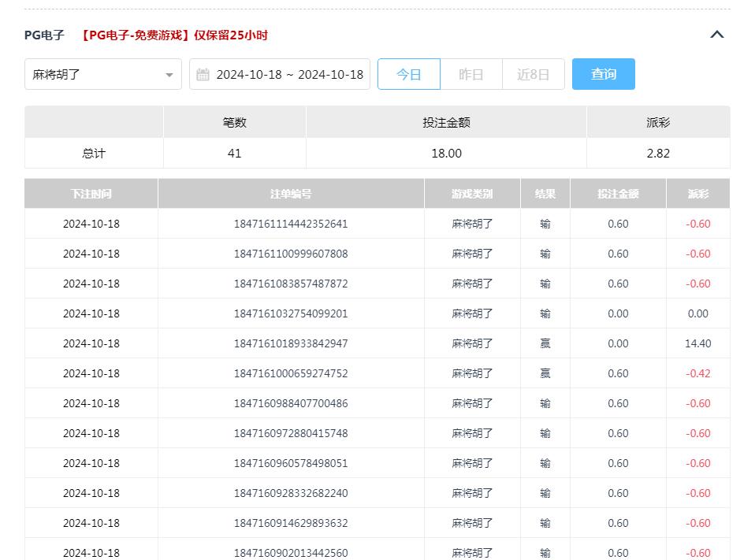Click the 笔数 header in summary table
755x560 pixels.
point(234,121)
